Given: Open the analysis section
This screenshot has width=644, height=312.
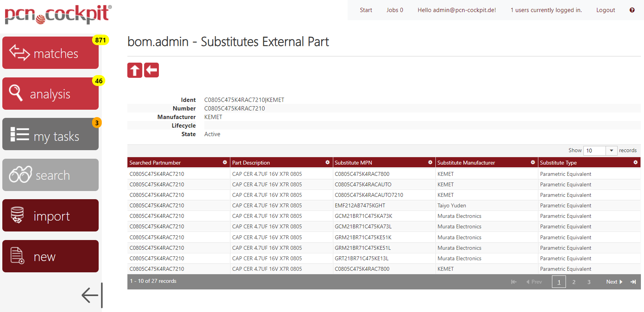Looking at the screenshot, I should (50, 94).
